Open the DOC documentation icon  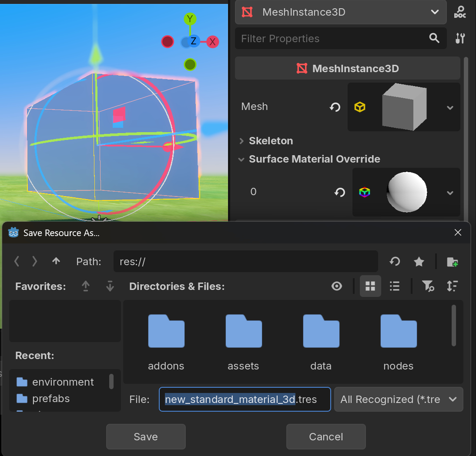(460, 12)
